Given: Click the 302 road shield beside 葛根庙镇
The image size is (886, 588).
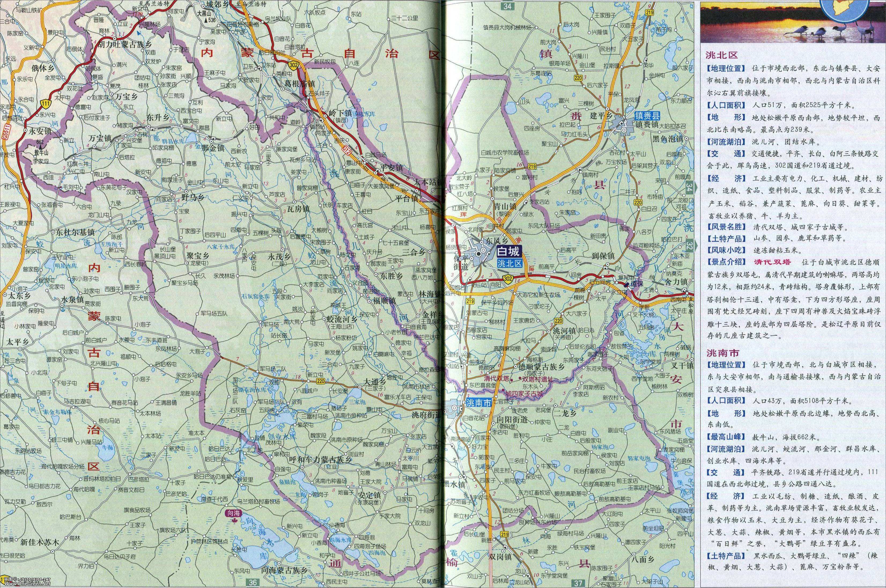Looking at the screenshot, I should point(294,66).
